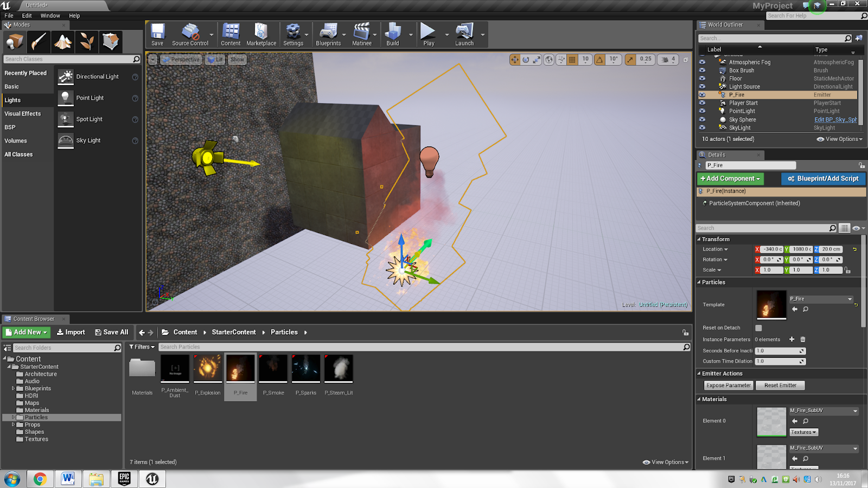The image size is (868, 488).
Task: Select the Landscape mode icon
Action: pos(63,41)
